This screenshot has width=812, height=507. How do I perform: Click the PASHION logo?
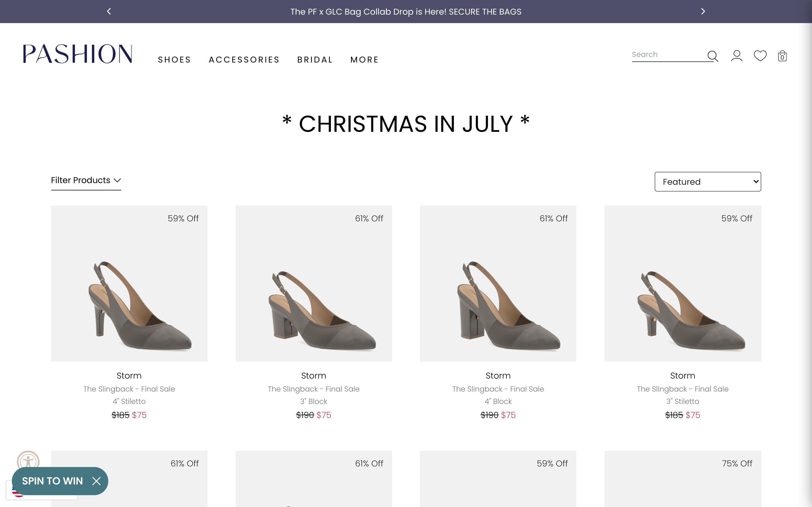[77, 55]
